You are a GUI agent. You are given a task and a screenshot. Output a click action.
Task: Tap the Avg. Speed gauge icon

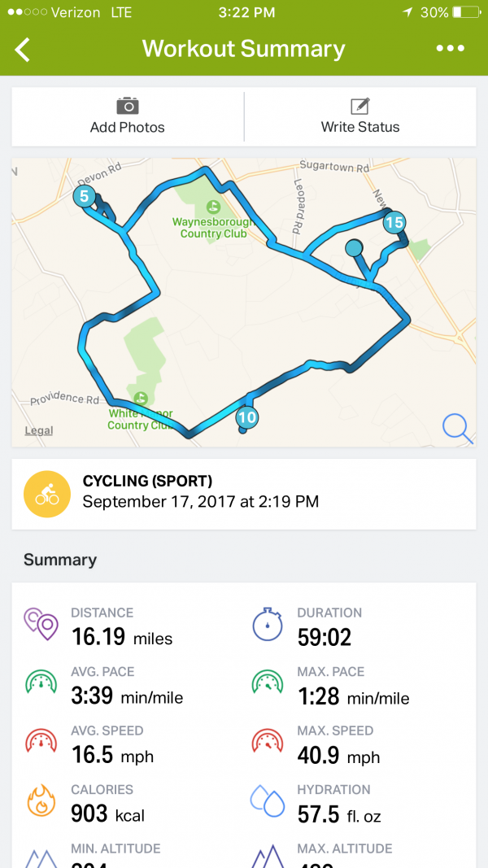(x=41, y=744)
